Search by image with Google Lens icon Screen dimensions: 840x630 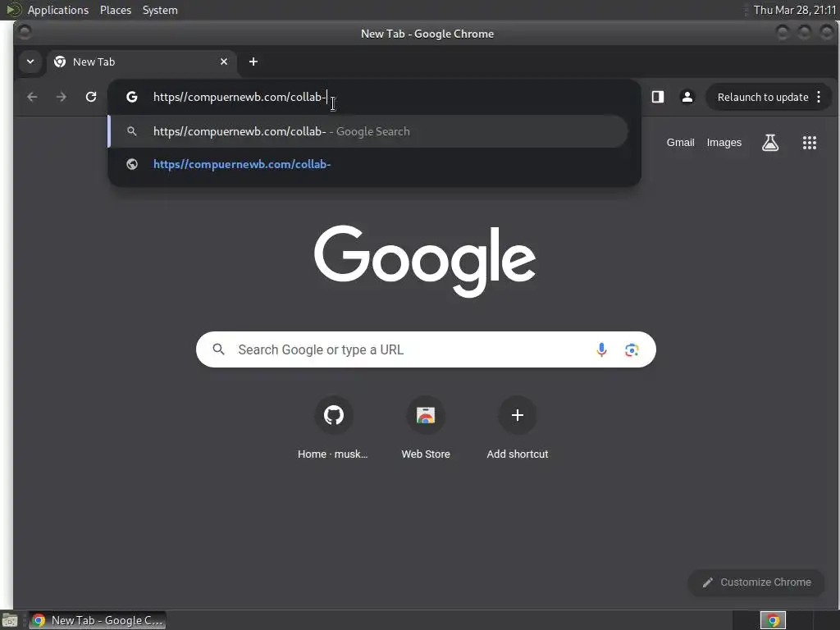pyautogui.click(x=632, y=349)
